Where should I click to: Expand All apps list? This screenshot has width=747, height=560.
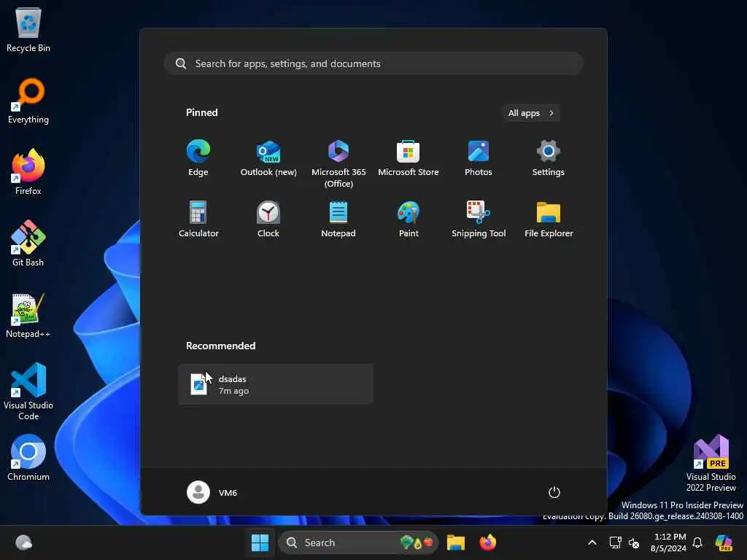point(531,113)
